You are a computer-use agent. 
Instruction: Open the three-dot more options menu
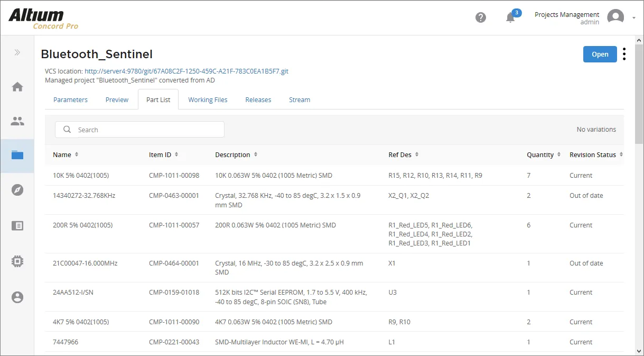point(624,54)
